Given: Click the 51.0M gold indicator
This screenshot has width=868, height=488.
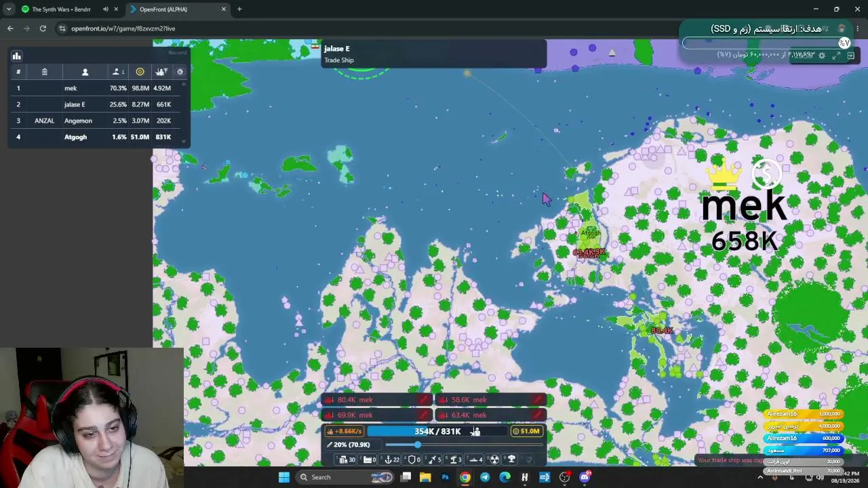Looking at the screenshot, I should coord(526,431).
